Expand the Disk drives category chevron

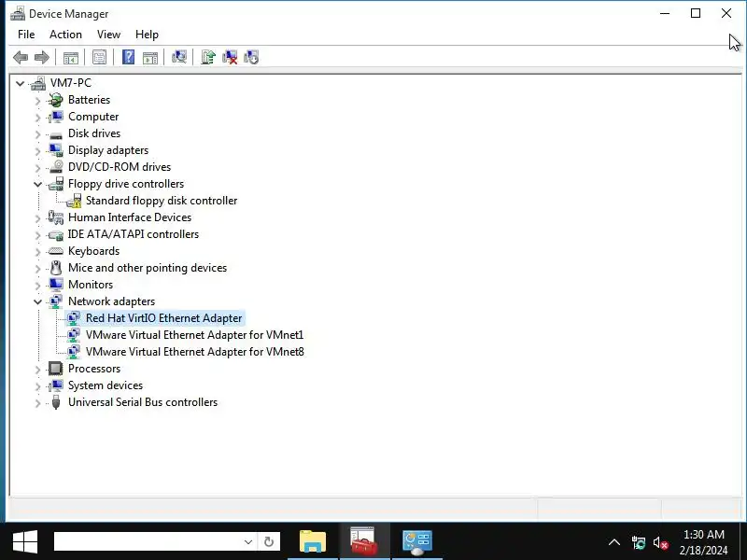37,134
